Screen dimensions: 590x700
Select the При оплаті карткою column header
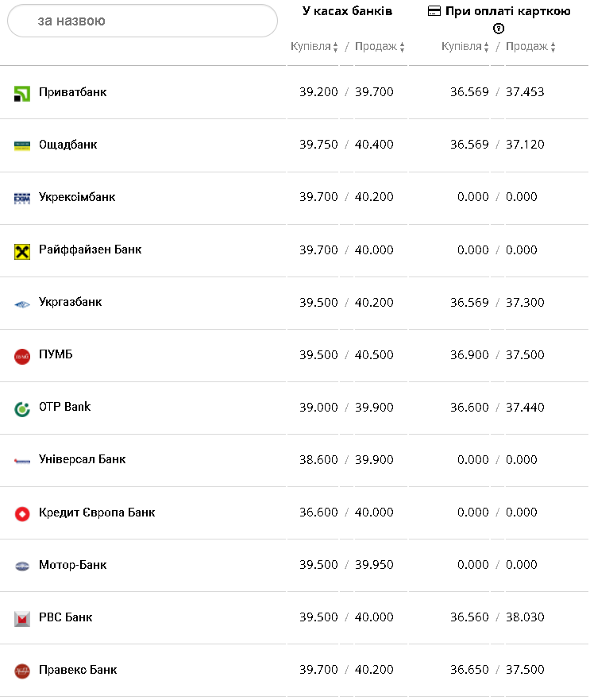point(499,11)
